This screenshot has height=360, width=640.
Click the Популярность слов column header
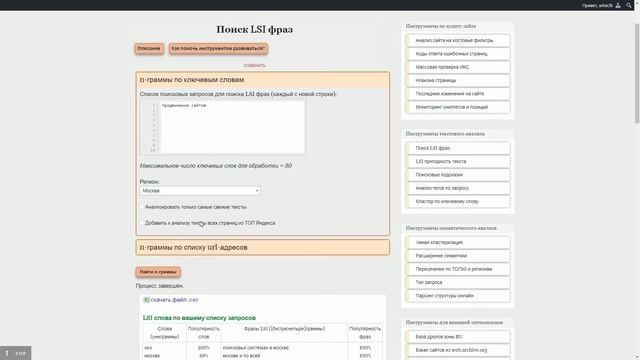point(204,333)
